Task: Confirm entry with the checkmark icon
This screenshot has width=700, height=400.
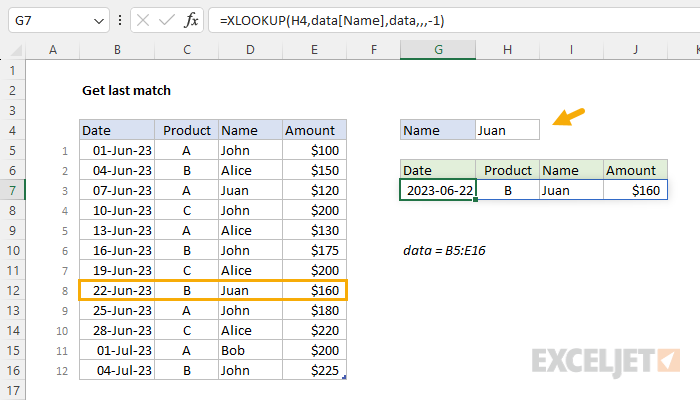Action: [167, 21]
